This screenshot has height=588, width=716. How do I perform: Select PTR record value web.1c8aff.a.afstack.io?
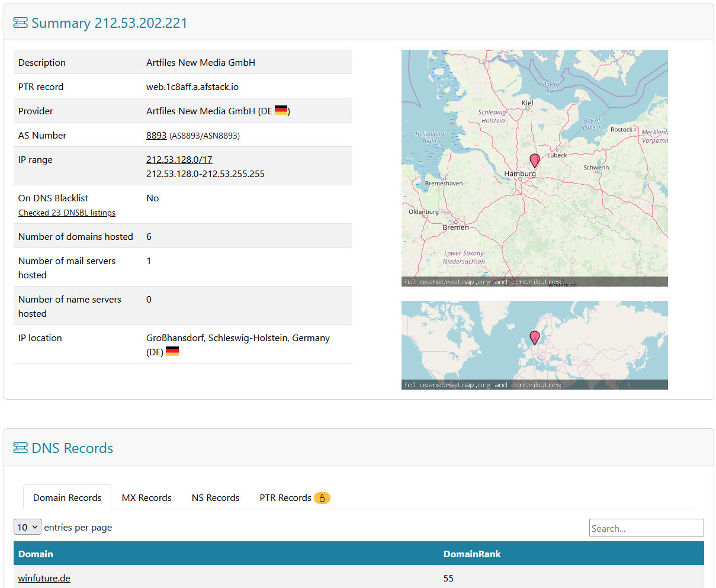(192, 87)
